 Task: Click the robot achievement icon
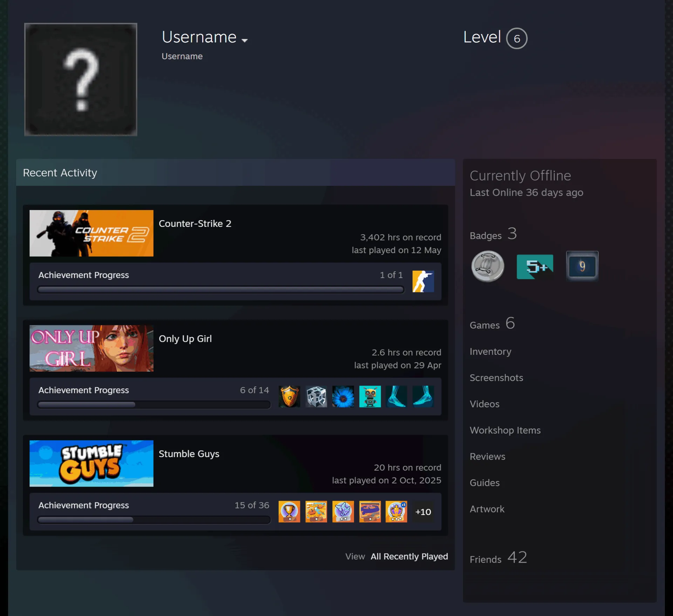(370, 396)
